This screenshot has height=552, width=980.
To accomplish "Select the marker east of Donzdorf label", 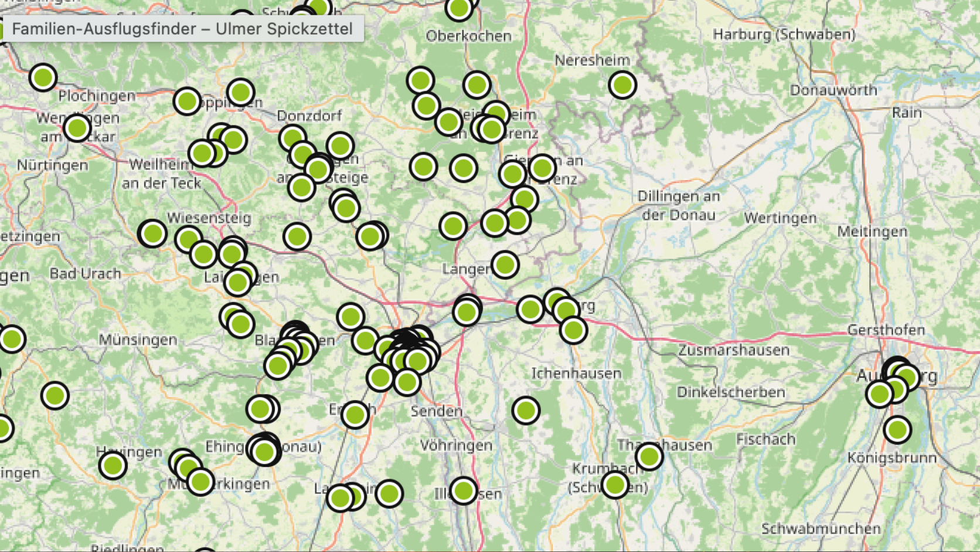I will 340,145.
